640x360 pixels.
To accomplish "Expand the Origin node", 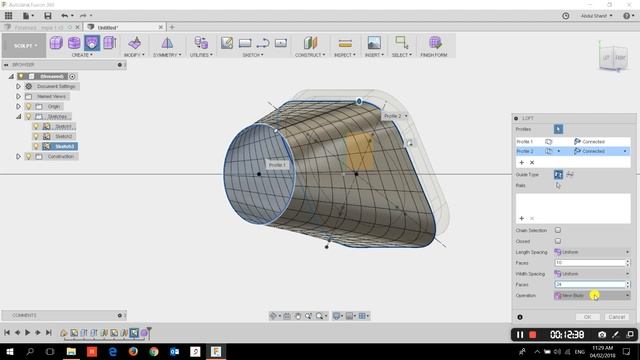I will click(18, 107).
